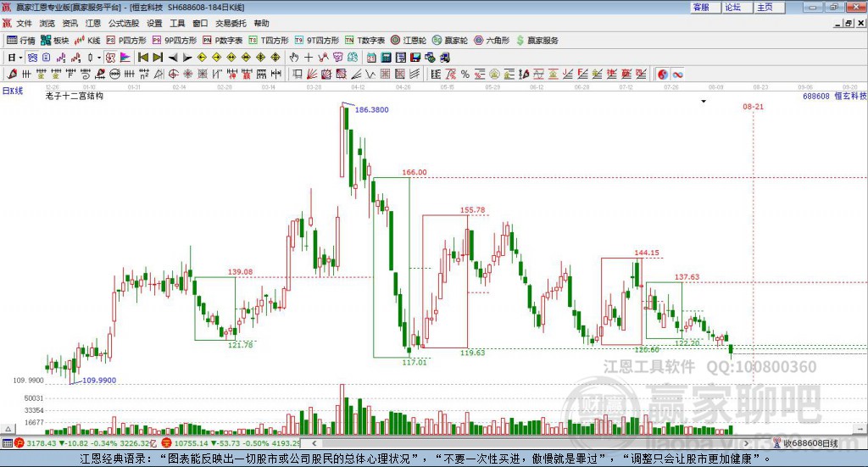Select the hand pan tool

pyautogui.click(x=293, y=58)
